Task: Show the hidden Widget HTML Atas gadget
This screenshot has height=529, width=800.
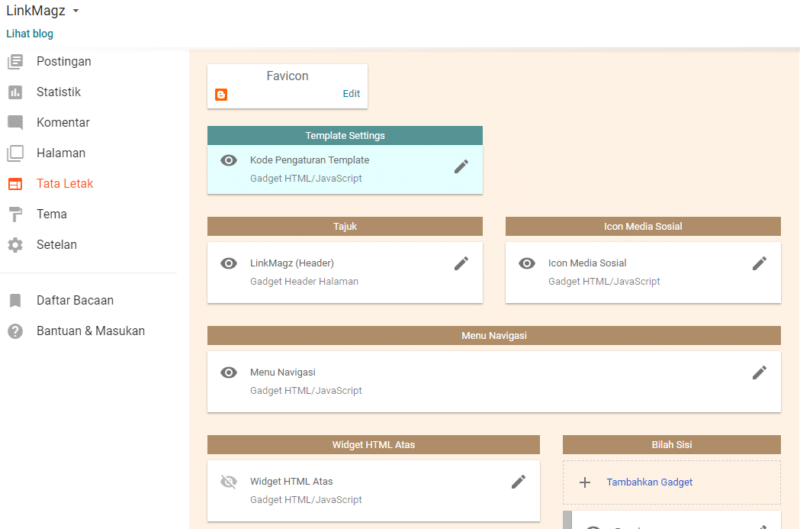Action: [229, 481]
